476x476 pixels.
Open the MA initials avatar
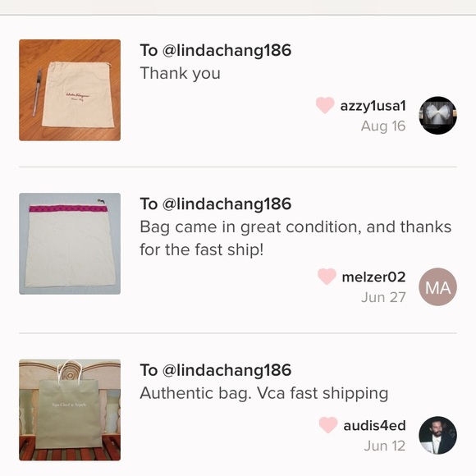tap(437, 287)
